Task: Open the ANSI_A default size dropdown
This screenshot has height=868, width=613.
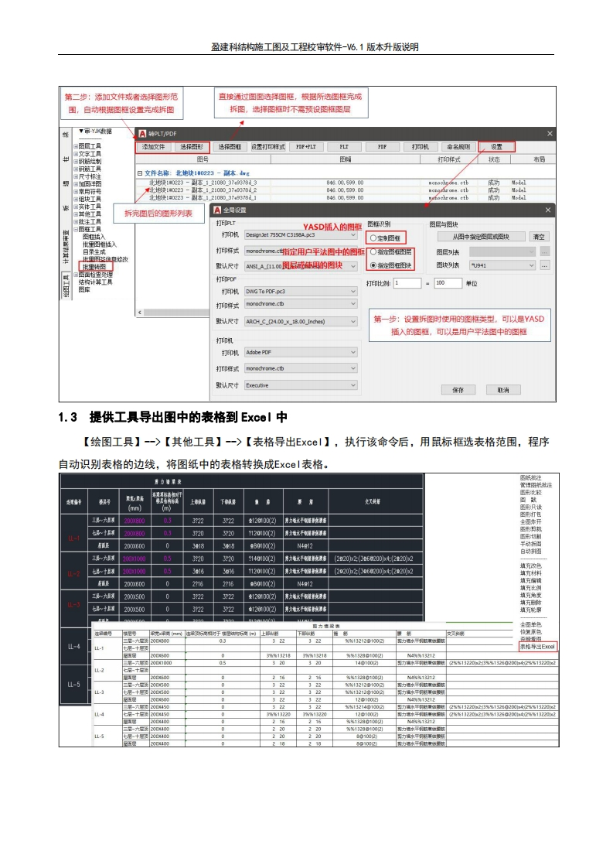Action: [301, 266]
